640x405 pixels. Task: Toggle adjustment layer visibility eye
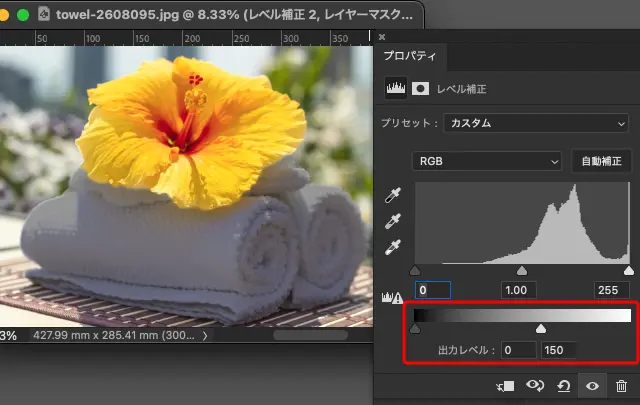click(593, 385)
